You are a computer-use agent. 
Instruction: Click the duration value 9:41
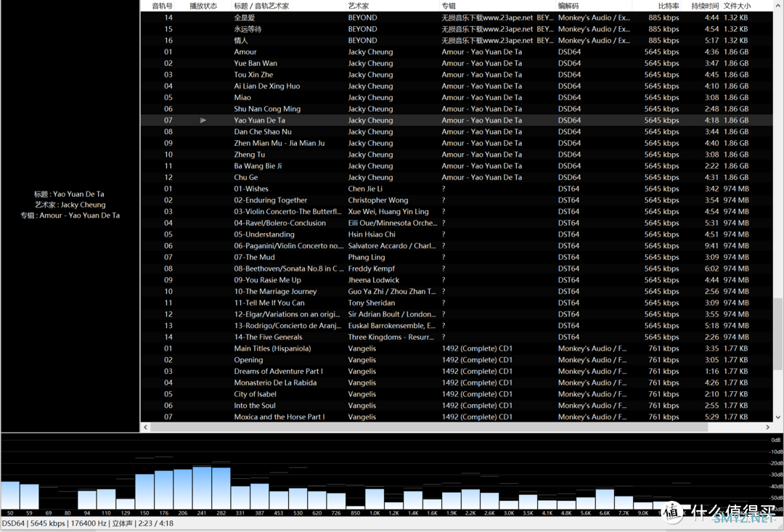point(712,246)
